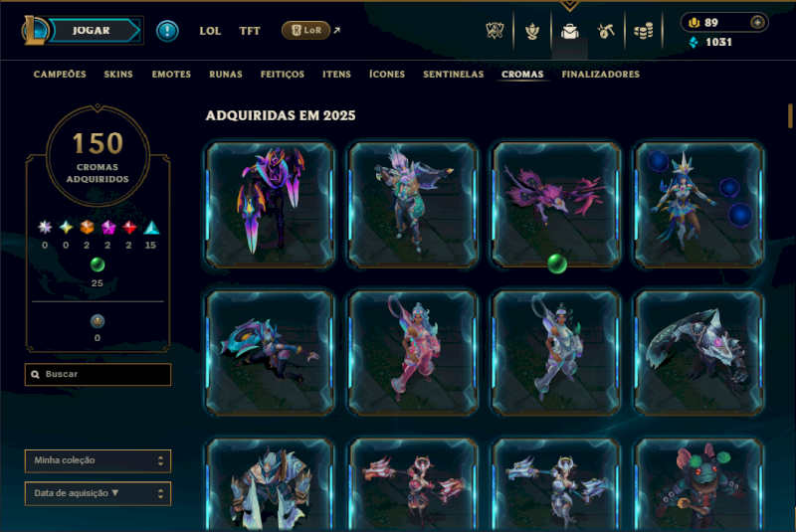Click the vertical scrollbar handle
Image resolution: width=796 pixels, height=532 pixels.
pyautogui.click(x=790, y=115)
